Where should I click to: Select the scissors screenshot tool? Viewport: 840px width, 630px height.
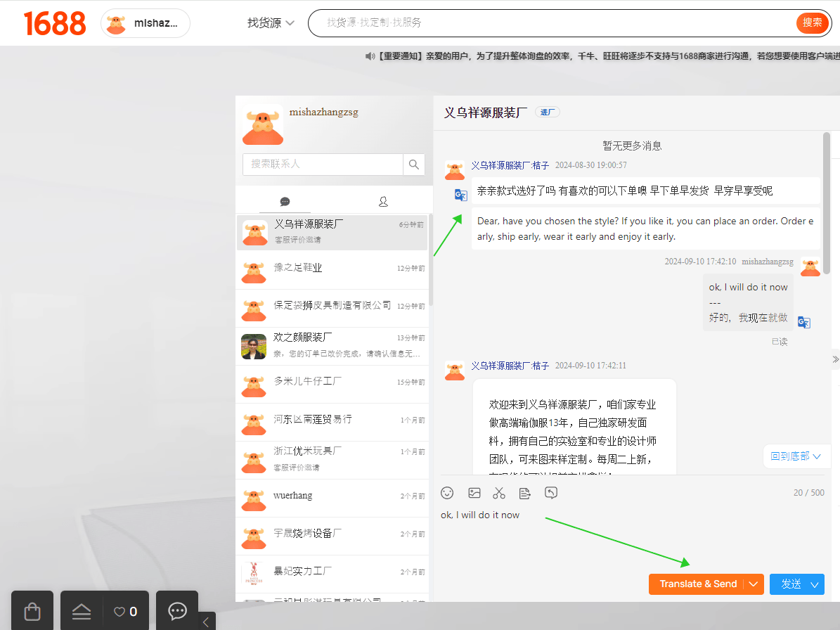tap(499, 493)
